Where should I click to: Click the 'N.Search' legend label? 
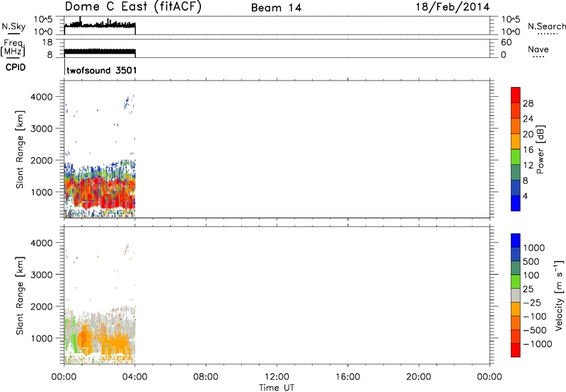(546, 26)
